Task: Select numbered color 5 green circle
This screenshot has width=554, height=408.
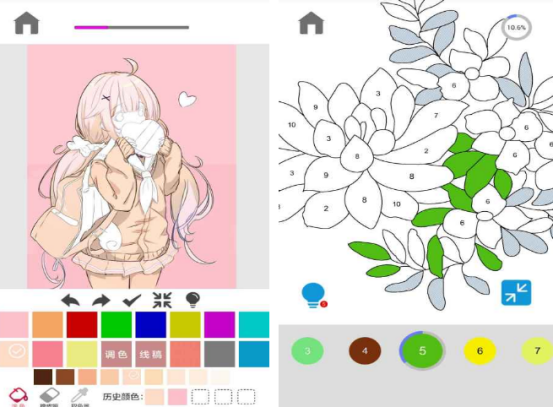Action: 422,350
